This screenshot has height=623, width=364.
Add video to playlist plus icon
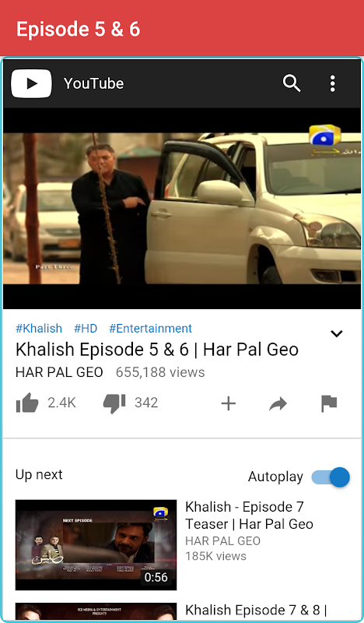pos(228,403)
